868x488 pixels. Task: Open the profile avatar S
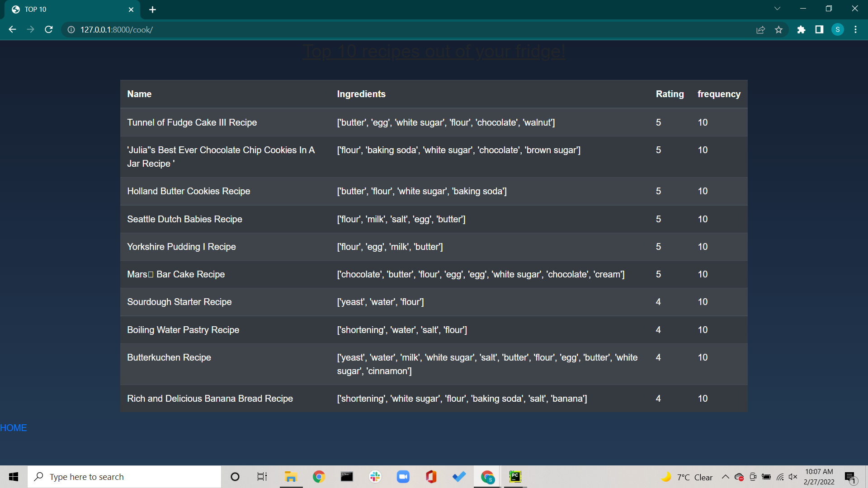pyautogui.click(x=837, y=30)
